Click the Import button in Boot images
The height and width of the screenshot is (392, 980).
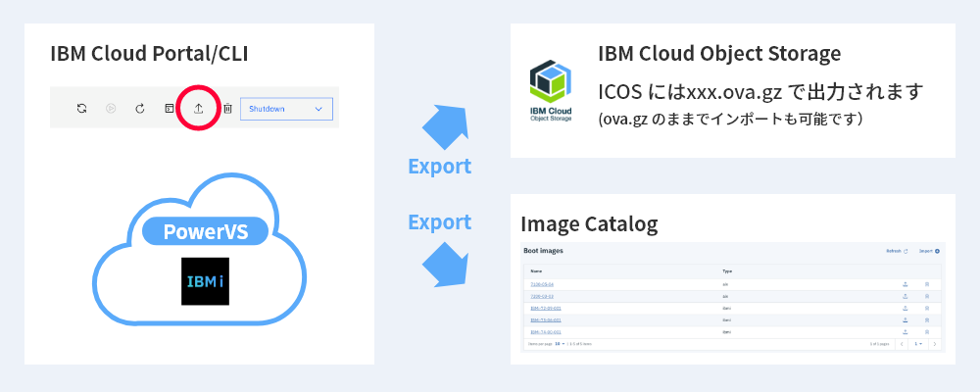point(929,251)
